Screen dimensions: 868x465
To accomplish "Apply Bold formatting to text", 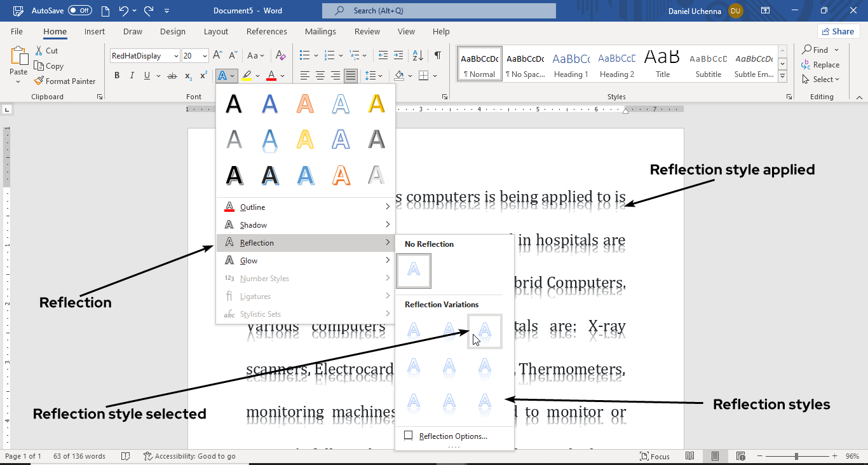I will click(x=117, y=76).
